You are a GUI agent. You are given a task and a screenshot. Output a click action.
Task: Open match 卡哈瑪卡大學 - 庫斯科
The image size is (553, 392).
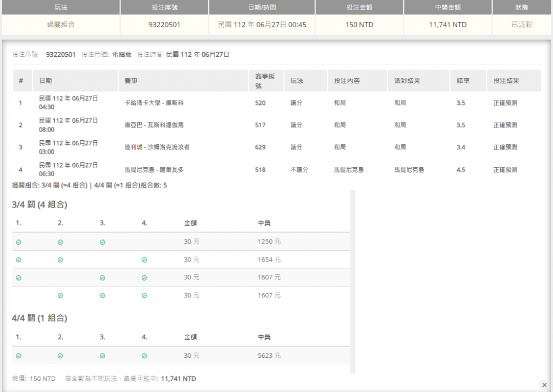pyautogui.click(x=154, y=103)
